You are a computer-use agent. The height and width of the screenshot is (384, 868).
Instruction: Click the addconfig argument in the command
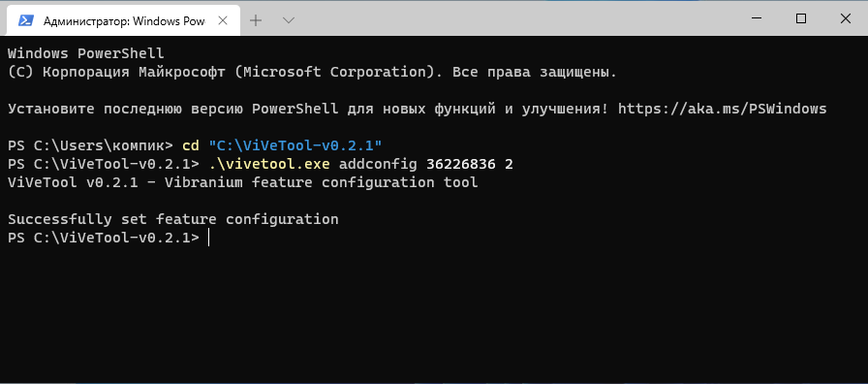point(378,164)
